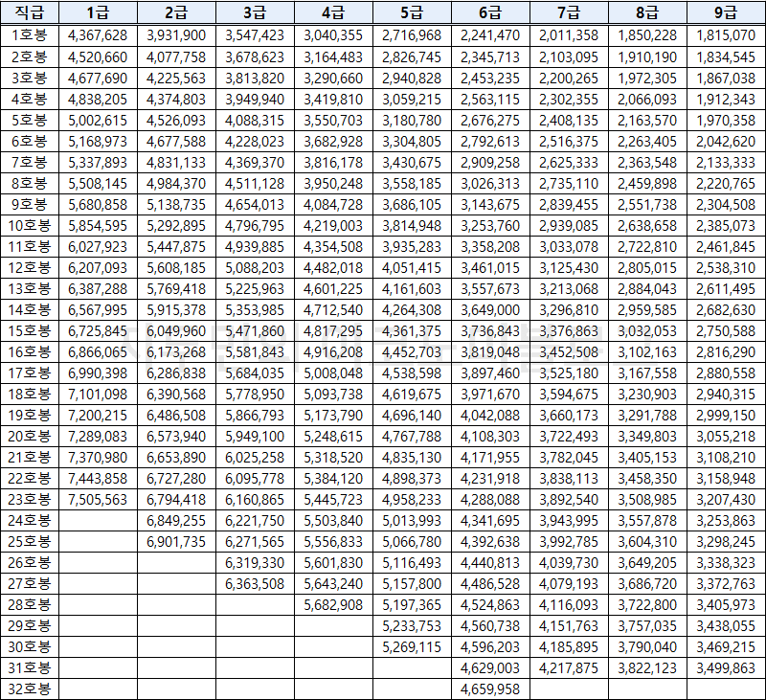Select cell value 4,367,628
The width and height of the screenshot is (766, 700).
tap(98, 35)
